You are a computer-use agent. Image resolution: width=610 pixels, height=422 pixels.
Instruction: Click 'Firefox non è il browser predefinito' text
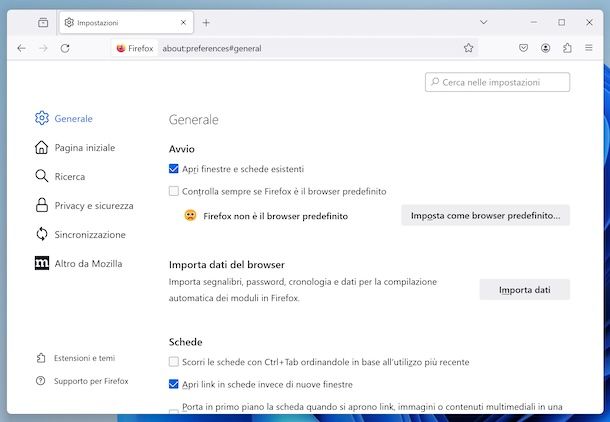(275, 216)
